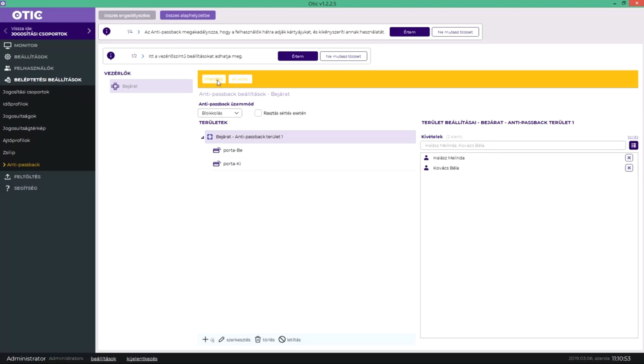This screenshot has width=644, height=364.
Task: Open Feltöltés upload in sidebar
Action: [27, 177]
